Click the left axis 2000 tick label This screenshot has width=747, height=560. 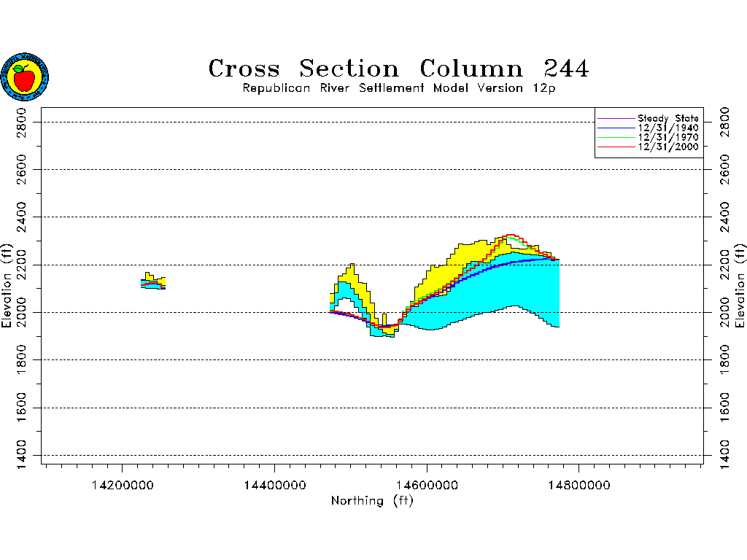click(x=21, y=312)
